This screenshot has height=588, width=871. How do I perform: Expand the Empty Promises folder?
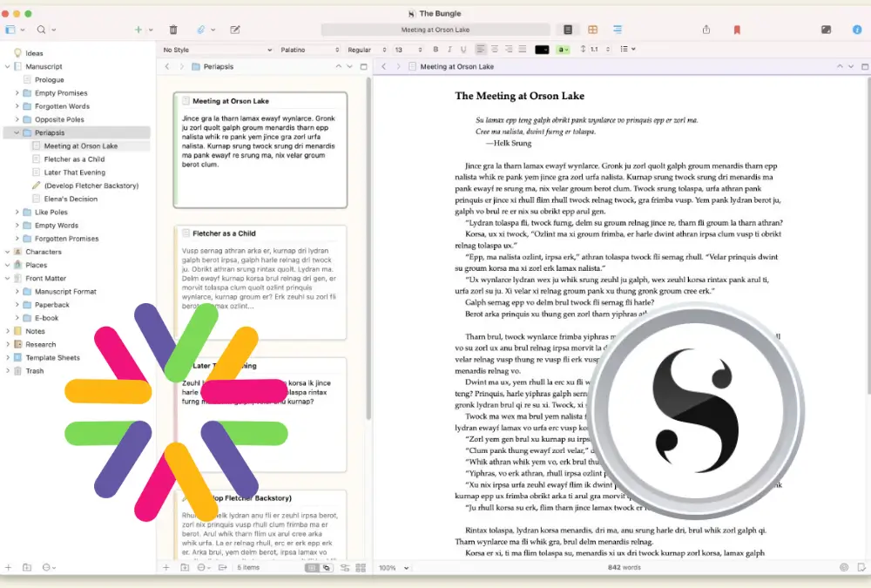click(x=16, y=93)
